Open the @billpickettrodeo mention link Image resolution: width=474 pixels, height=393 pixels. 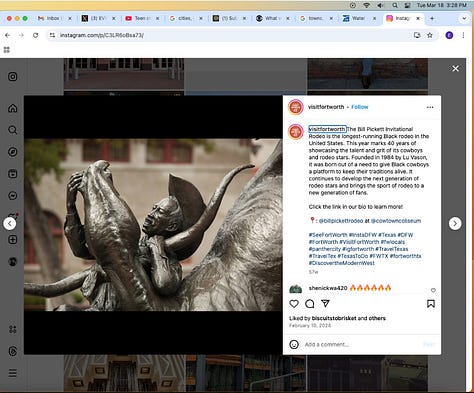[x=341, y=221]
